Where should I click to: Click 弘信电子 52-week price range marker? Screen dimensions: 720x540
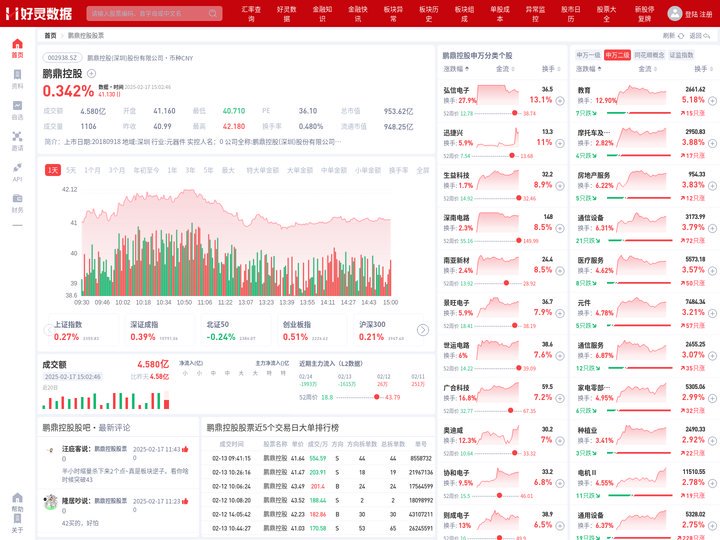tap(515, 113)
